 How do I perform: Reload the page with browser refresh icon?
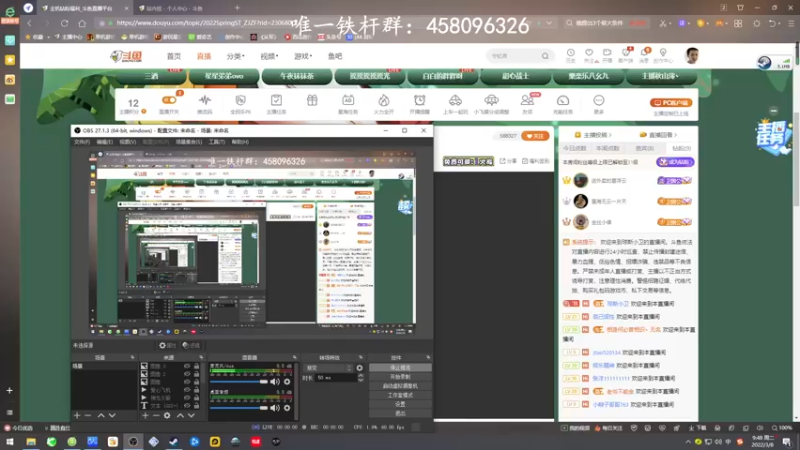point(64,23)
